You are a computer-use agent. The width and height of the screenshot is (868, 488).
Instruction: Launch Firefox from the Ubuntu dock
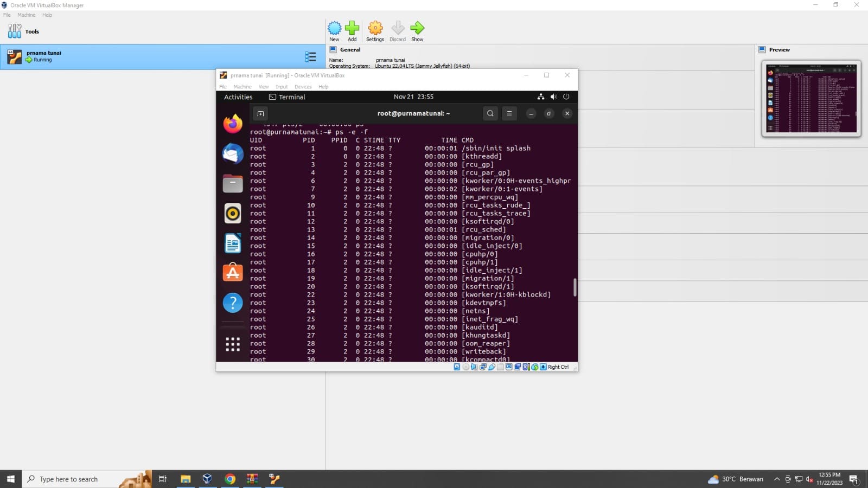tap(233, 124)
